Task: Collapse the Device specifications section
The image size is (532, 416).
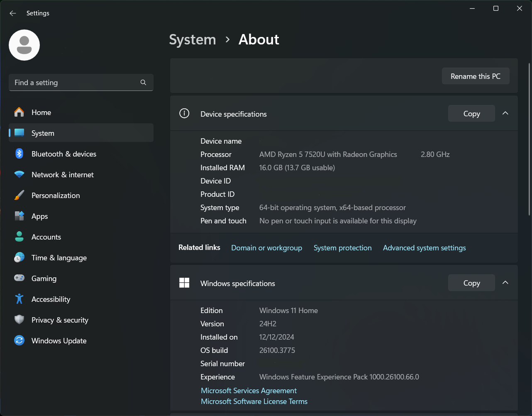Action: point(505,113)
